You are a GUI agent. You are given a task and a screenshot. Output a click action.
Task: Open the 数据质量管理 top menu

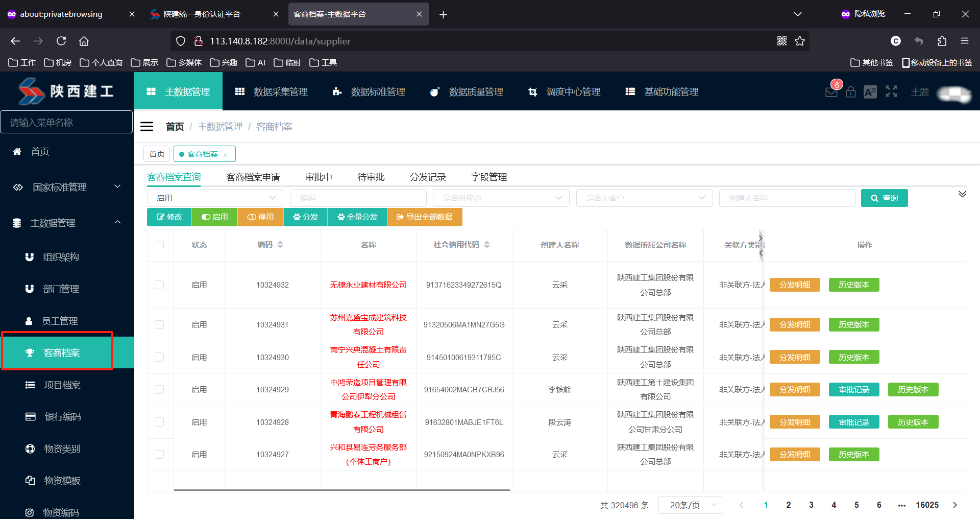point(467,92)
